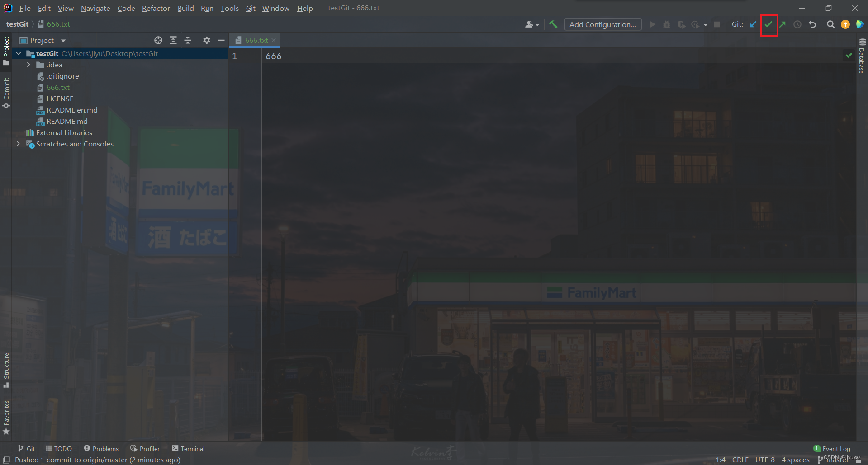
Task: Click the CRLF line separator widget
Action: pyautogui.click(x=740, y=460)
